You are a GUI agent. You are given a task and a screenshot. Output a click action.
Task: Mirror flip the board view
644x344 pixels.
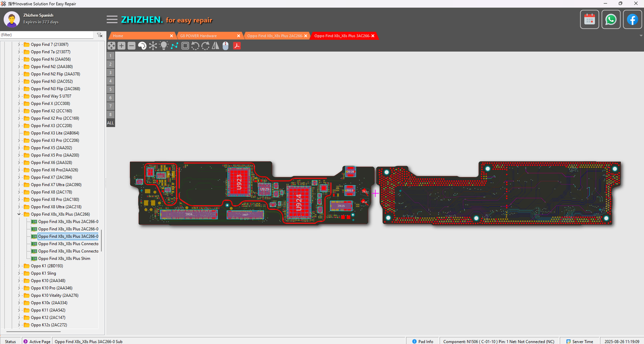(x=215, y=46)
